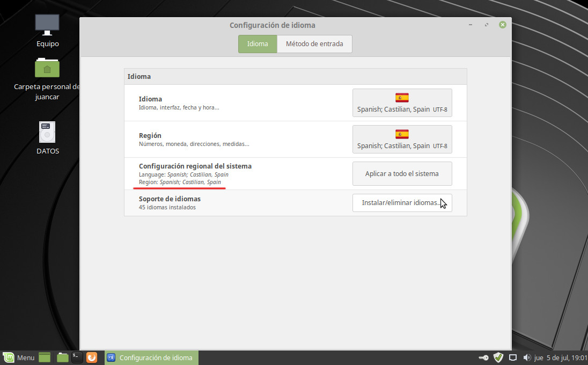Viewport: 588px width, 365px height.
Task: Click the show desktop panel icon
Action: 45,357
